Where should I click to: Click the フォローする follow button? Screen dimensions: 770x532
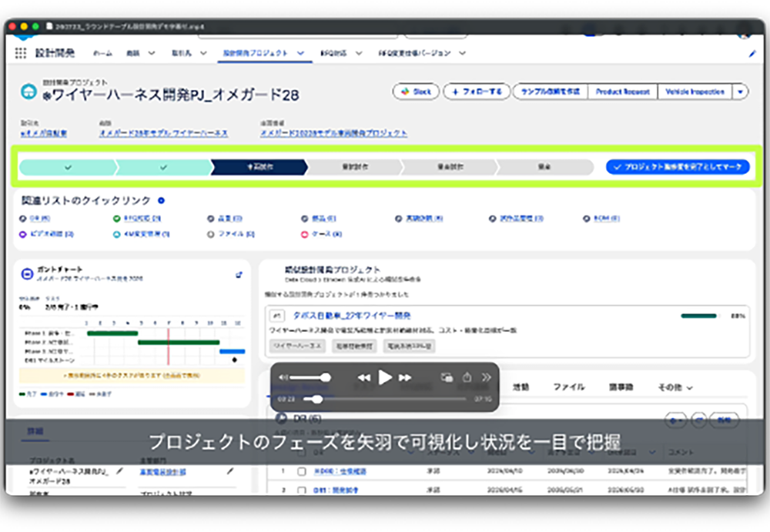pos(477,92)
